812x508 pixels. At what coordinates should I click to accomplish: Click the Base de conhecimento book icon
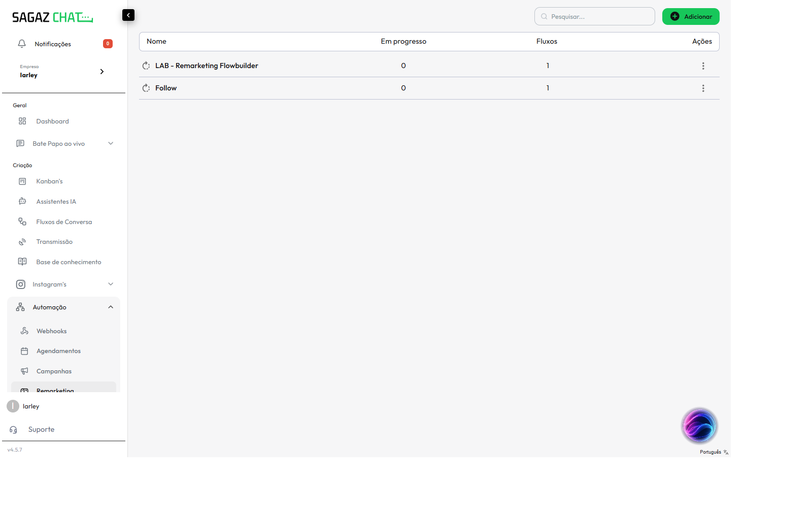[x=22, y=262]
